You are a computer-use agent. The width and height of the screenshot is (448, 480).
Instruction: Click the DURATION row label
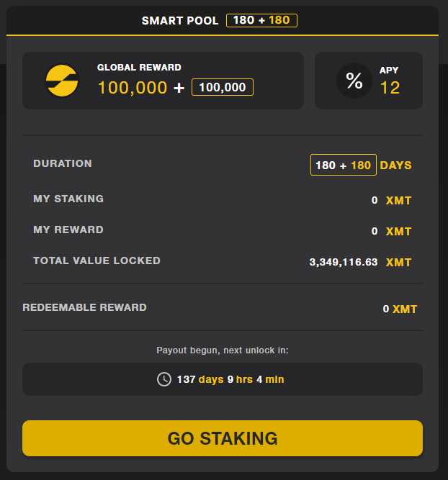63,163
